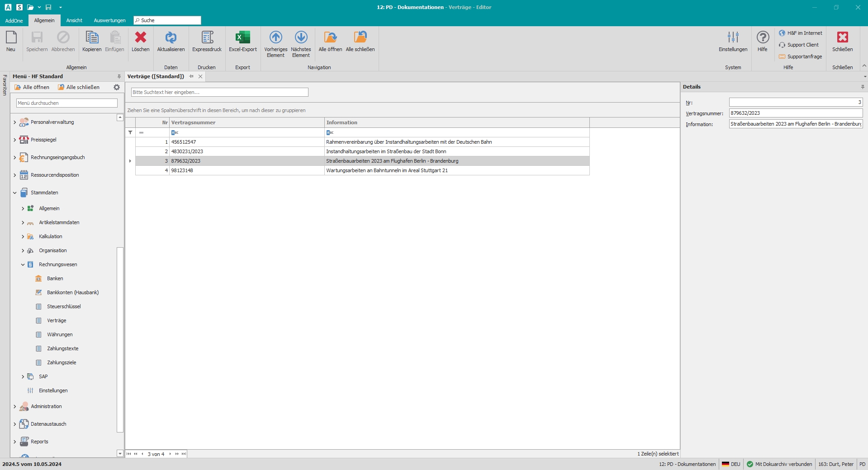Go to Vorheriges Element
This screenshot has height=470, width=868.
pyautogui.click(x=275, y=38)
